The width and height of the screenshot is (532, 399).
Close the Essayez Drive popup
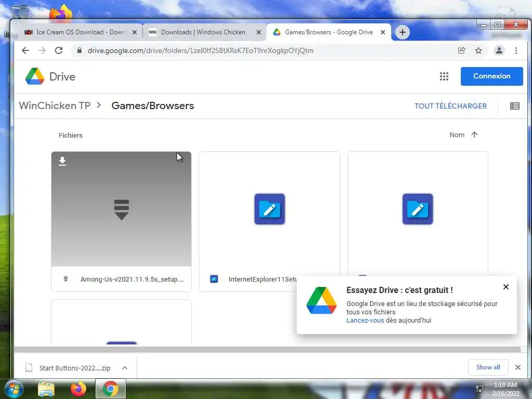506,287
